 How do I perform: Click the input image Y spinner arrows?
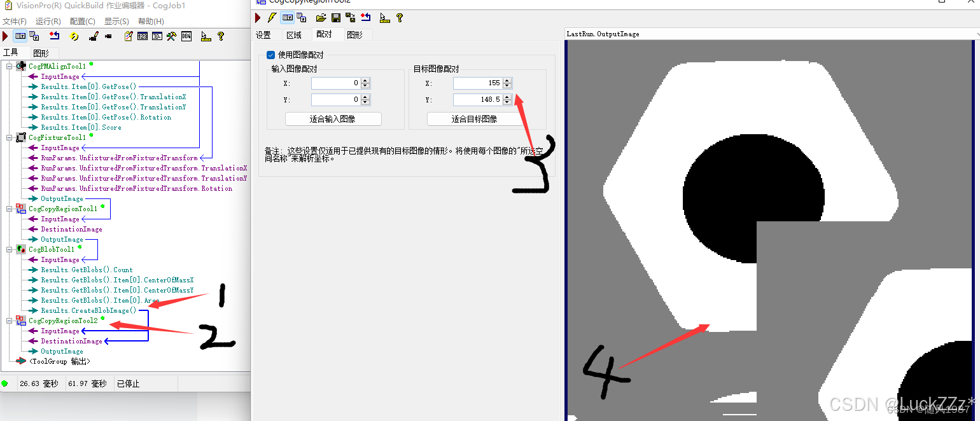[365, 99]
